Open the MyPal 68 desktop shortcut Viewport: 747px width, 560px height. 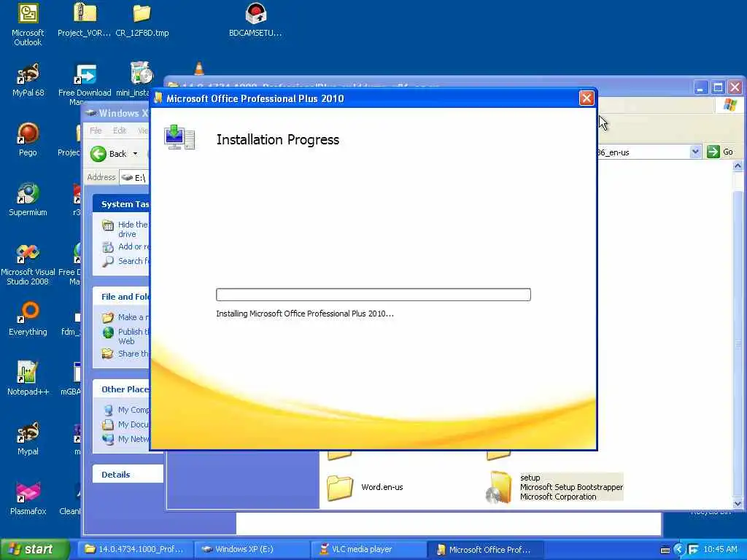pos(28,74)
